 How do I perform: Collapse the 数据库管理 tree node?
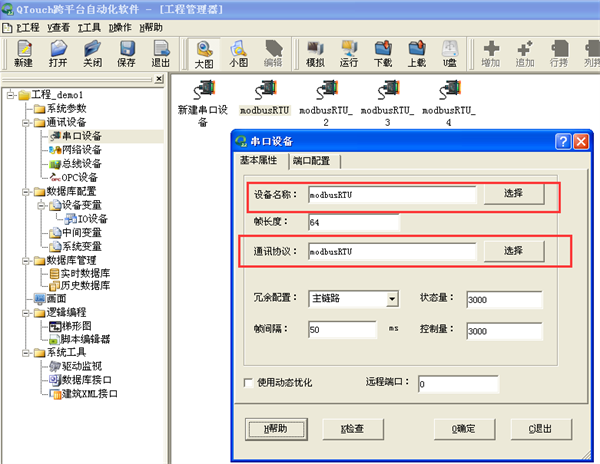click(26, 260)
